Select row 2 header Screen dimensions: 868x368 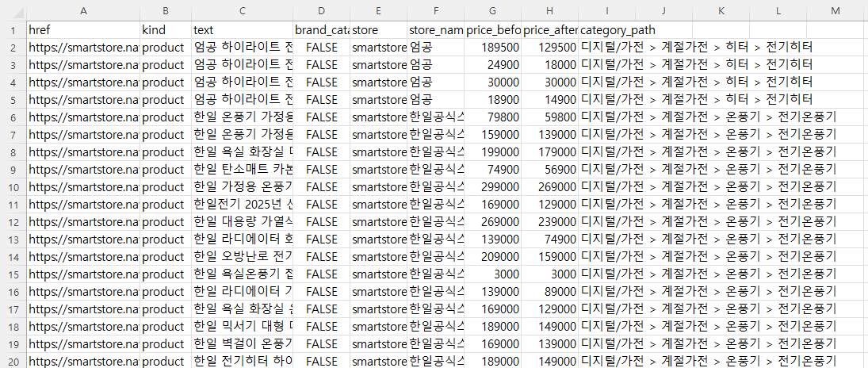pos(13,47)
